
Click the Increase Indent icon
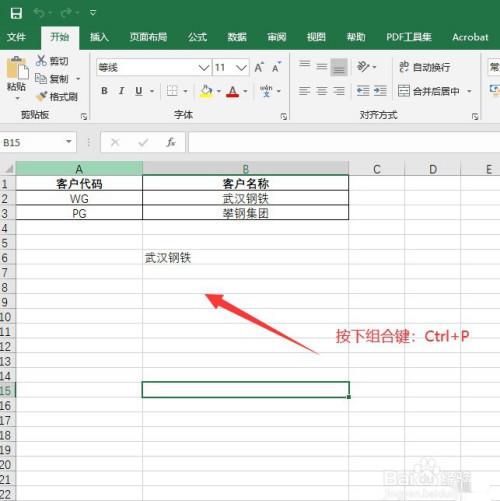point(380,91)
